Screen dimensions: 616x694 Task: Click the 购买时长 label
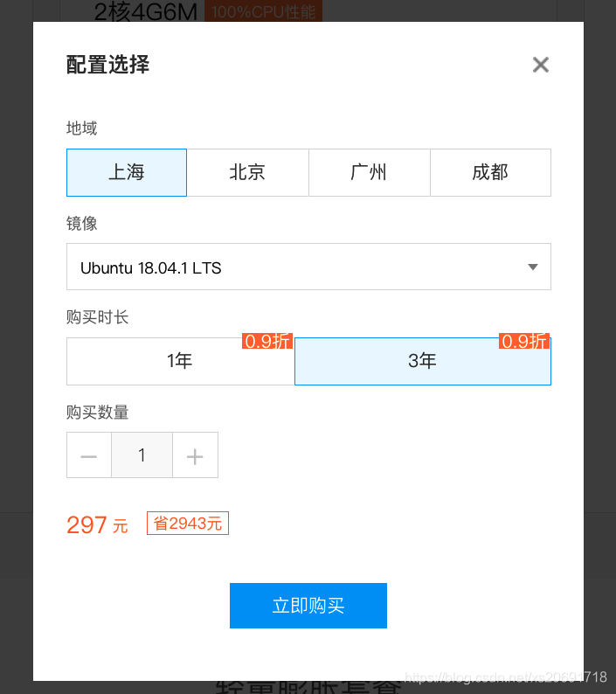(x=97, y=317)
